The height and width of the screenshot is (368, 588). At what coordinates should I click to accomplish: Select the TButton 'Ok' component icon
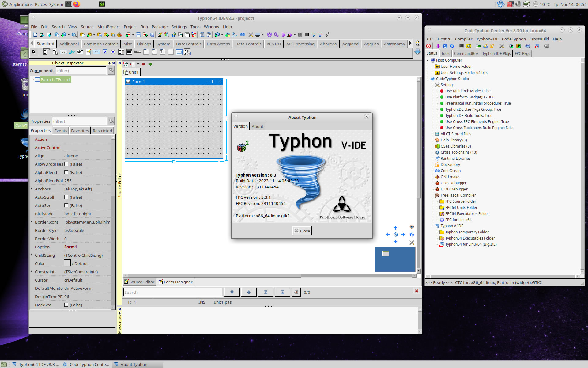pos(63,52)
